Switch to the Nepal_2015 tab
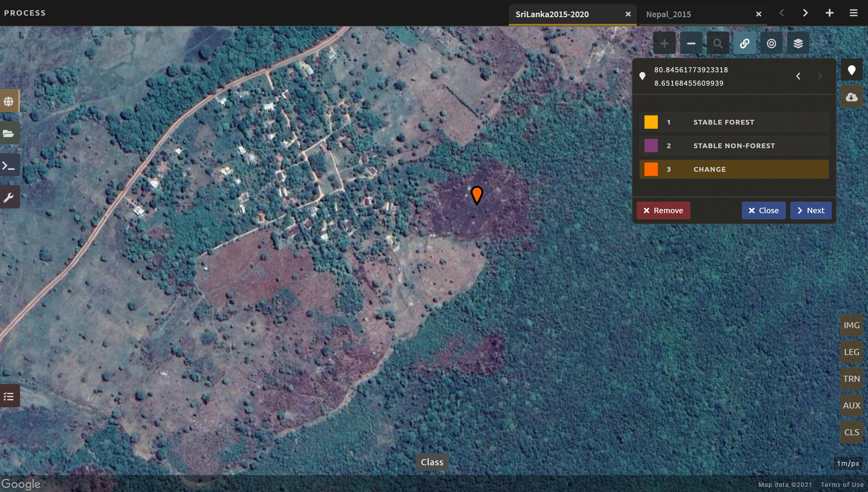Screen dimensions: 868x492 668,14
